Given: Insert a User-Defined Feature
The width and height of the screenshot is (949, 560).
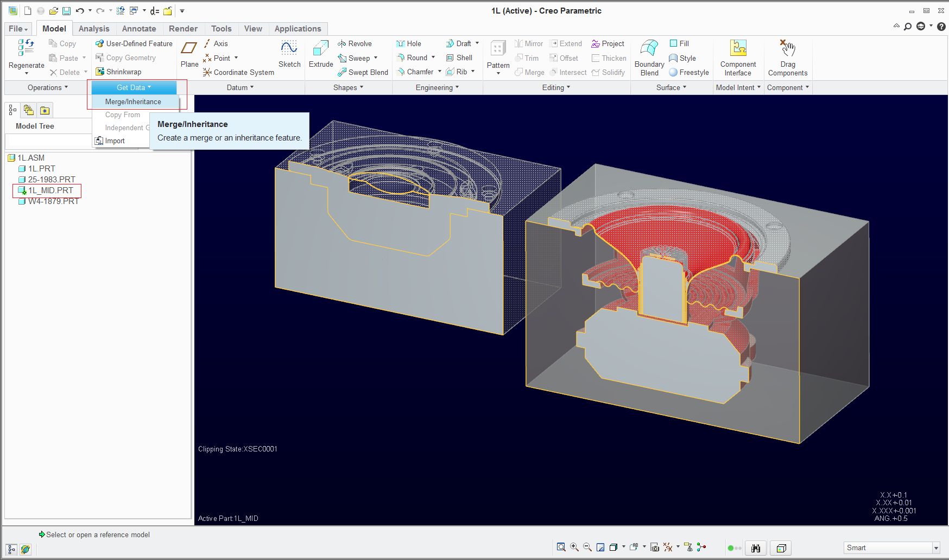Looking at the screenshot, I should click(x=134, y=43).
